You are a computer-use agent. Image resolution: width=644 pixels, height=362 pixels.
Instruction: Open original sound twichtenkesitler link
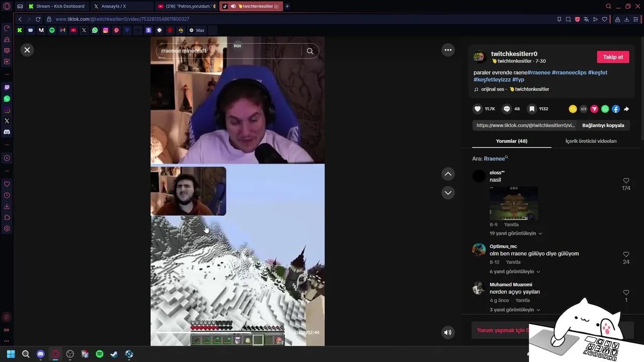click(515, 89)
